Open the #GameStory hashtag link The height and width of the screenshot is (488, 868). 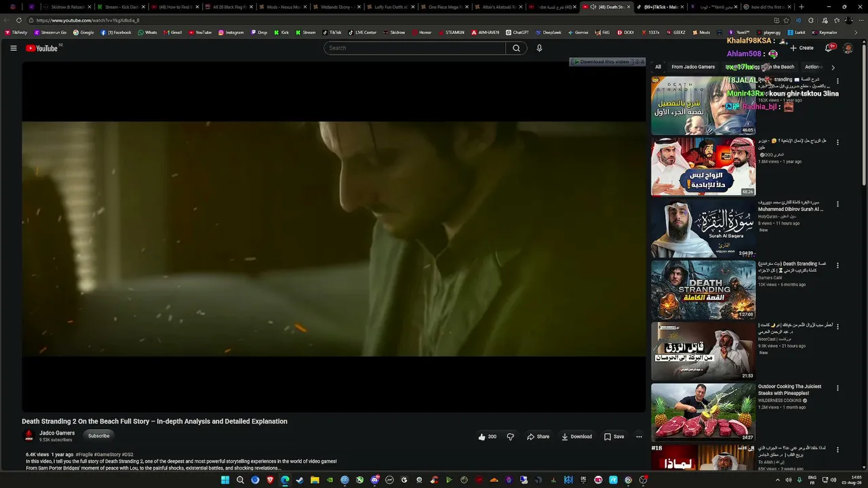tap(107, 455)
